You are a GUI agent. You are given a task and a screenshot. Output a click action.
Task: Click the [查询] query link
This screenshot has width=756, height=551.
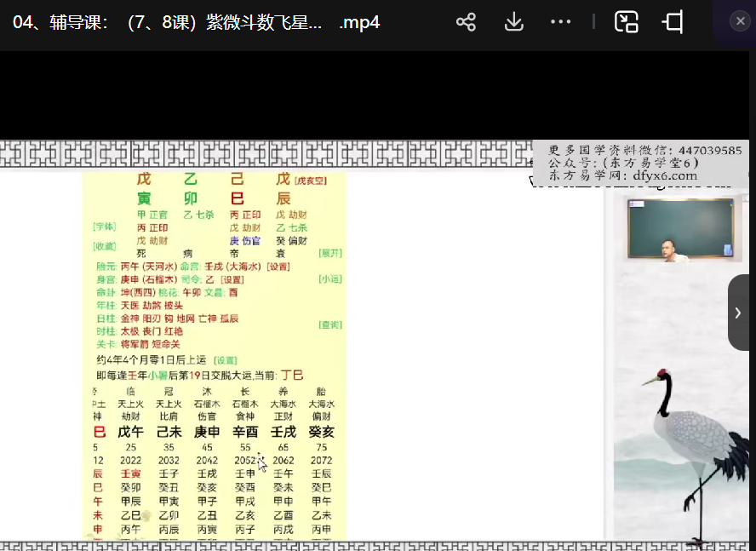click(330, 324)
